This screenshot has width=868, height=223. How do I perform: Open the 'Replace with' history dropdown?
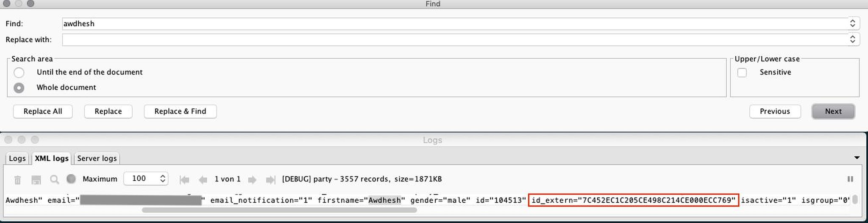853,39
